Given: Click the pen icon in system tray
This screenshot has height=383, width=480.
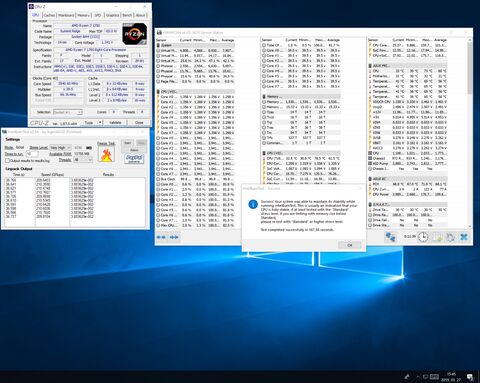Looking at the screenshot, I should pyautogui.click(x=407, y=377).
